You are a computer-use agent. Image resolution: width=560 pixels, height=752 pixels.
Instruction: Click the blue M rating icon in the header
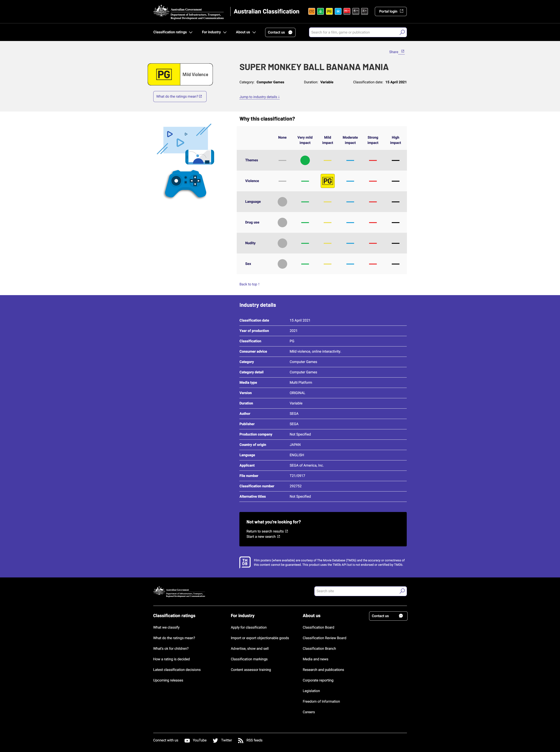point(338,11)
